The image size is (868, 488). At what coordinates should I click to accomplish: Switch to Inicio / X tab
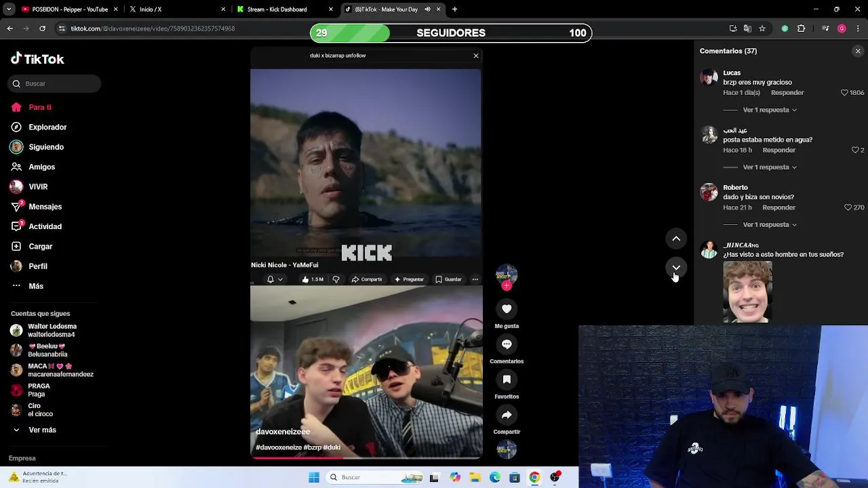[x=176, y=9]
